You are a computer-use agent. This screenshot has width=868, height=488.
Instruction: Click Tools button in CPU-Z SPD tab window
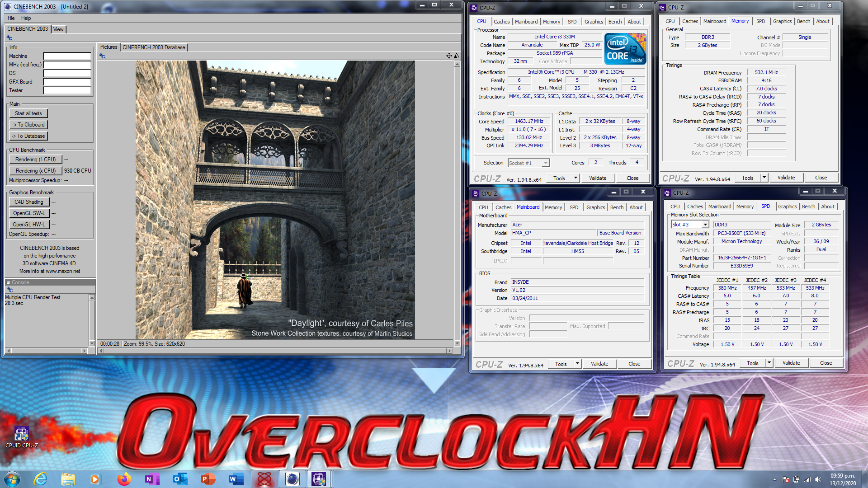click(753, 363)
